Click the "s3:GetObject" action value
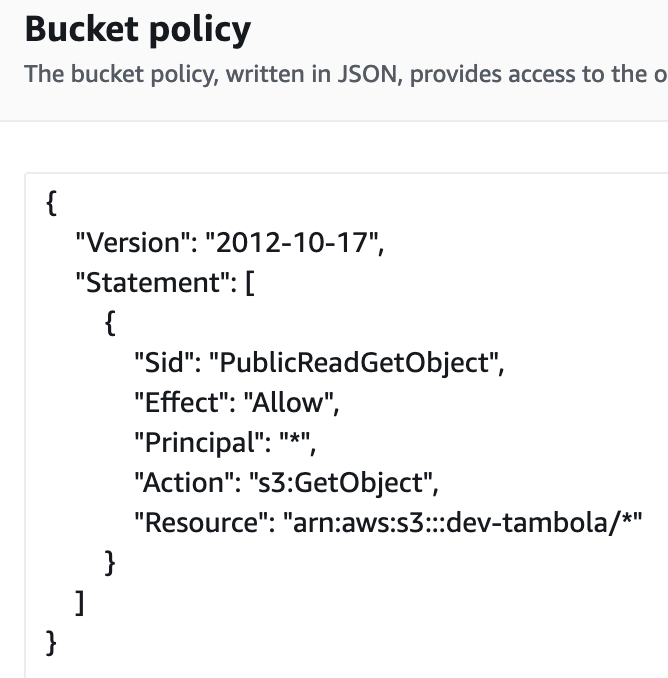The width and height of the screenshot is (668, 678). (x=335, y=483)
